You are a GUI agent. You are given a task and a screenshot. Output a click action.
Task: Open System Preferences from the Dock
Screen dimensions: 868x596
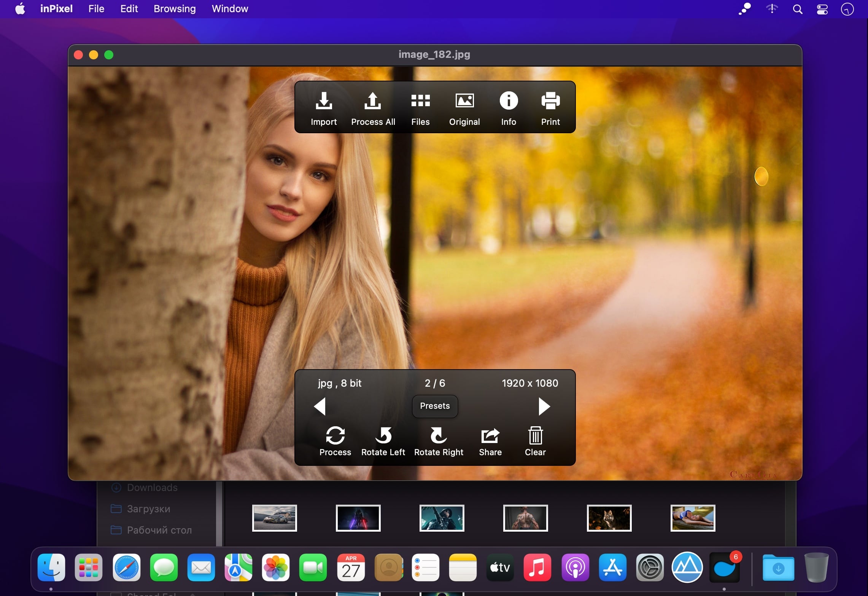pos(650,567)
